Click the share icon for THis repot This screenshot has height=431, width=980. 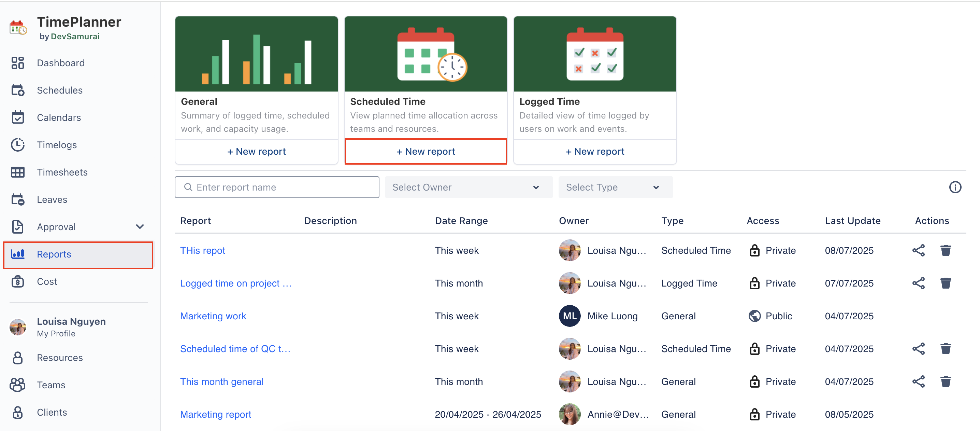(x=918, y=251)
